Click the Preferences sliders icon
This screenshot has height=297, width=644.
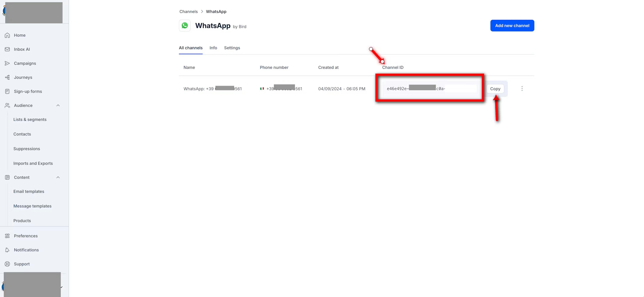click(7, 236)
